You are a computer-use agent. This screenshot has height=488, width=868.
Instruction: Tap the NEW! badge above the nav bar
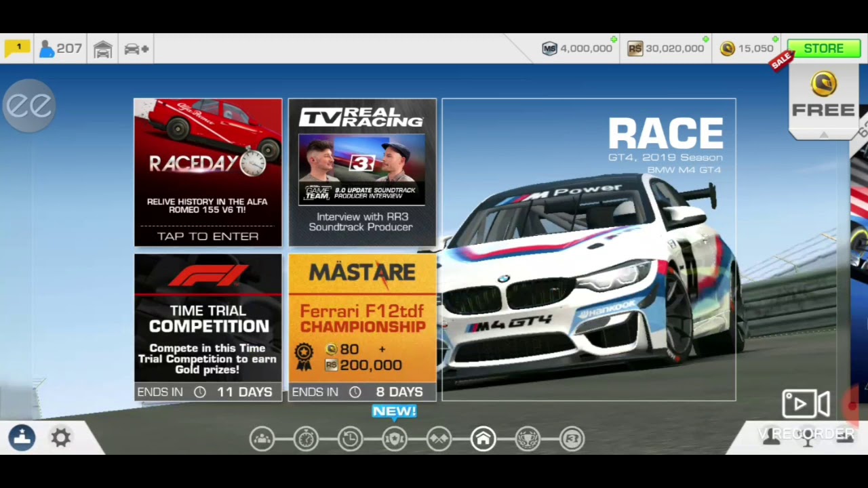point(394,411)
